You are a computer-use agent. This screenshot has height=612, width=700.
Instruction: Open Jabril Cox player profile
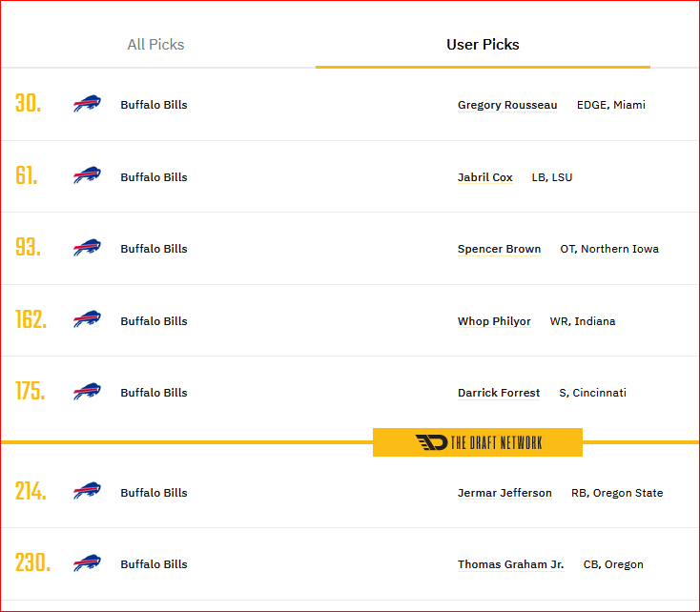point(484,177)
